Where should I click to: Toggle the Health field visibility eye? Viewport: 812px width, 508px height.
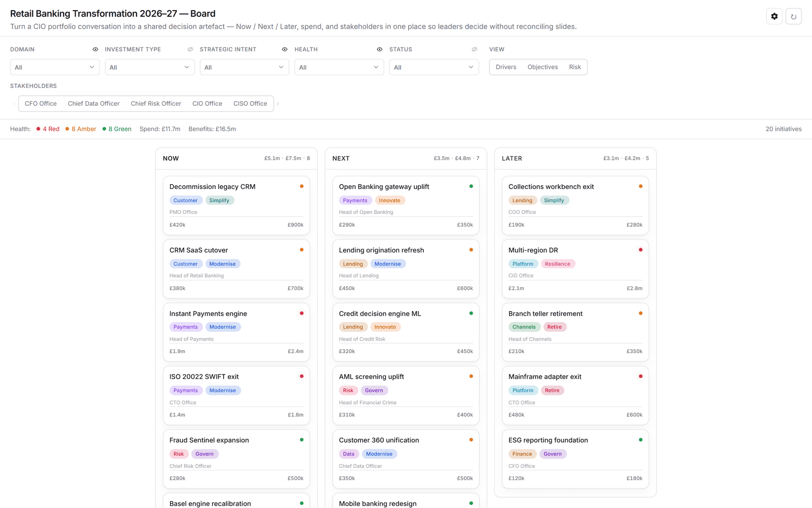point(380,49)
